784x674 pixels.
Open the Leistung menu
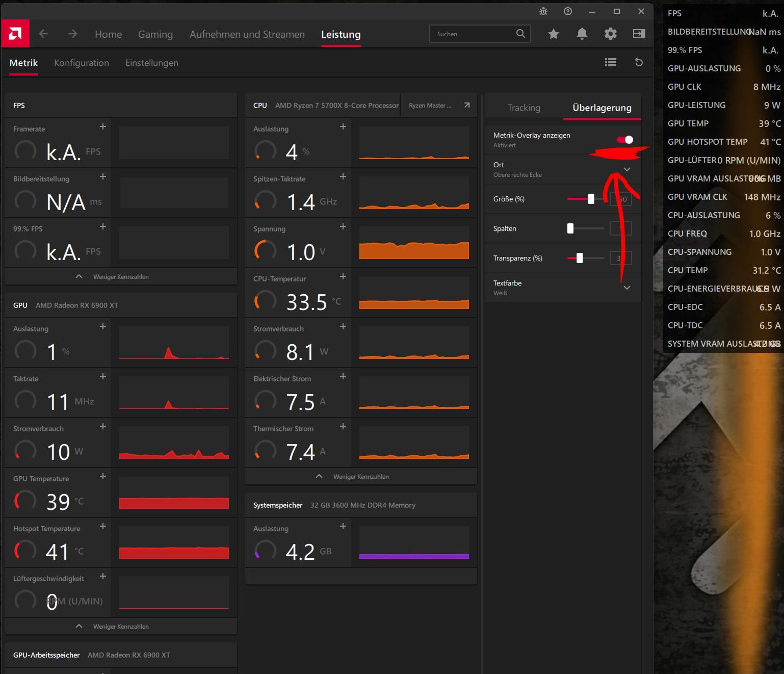click(341, 34)
